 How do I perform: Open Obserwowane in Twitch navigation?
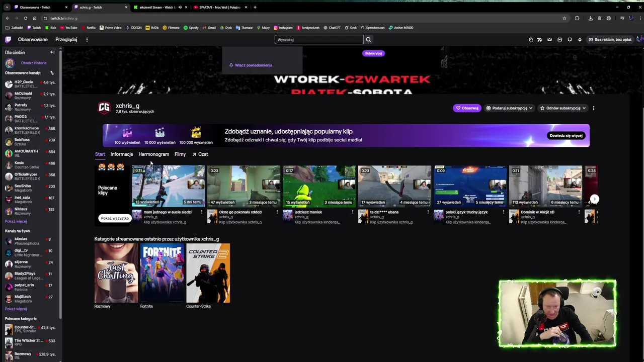coord(33,39)
